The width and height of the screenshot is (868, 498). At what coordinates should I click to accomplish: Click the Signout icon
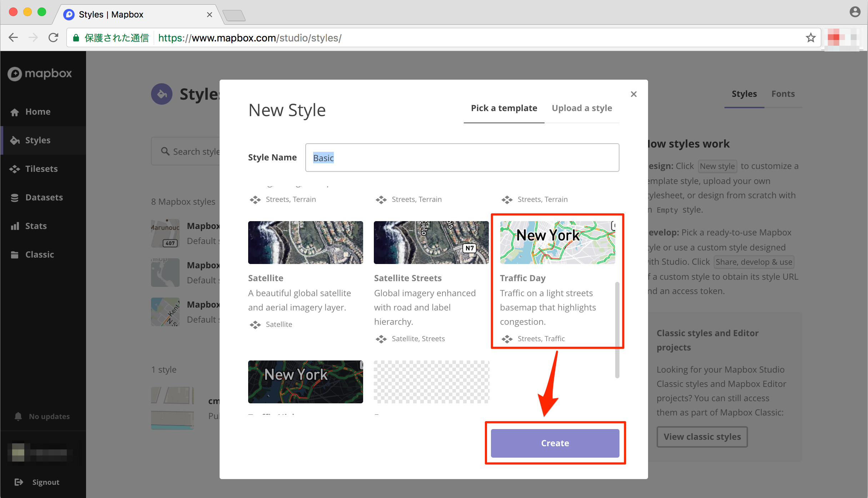[19, 482]
